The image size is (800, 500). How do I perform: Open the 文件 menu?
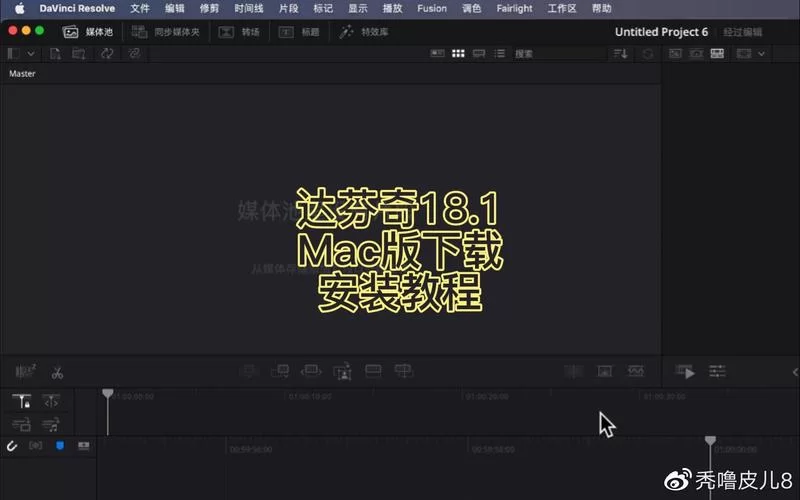[139, 8]
